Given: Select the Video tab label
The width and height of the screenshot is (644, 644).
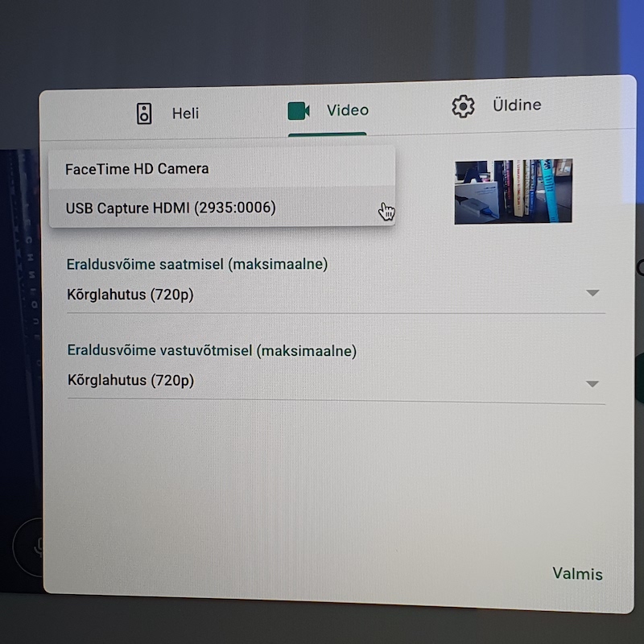Looking at the screenshot, I should point(347,109).
